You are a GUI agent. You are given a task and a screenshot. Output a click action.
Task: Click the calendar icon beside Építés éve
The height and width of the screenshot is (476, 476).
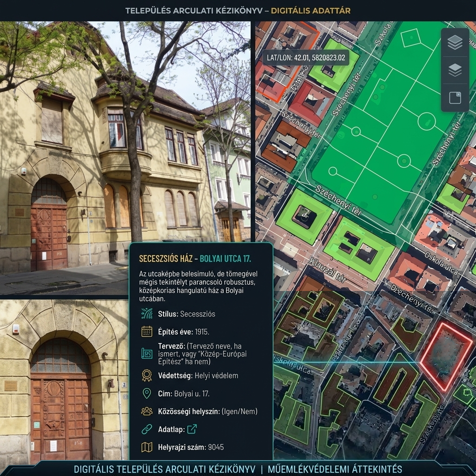[x=146, y=331]
